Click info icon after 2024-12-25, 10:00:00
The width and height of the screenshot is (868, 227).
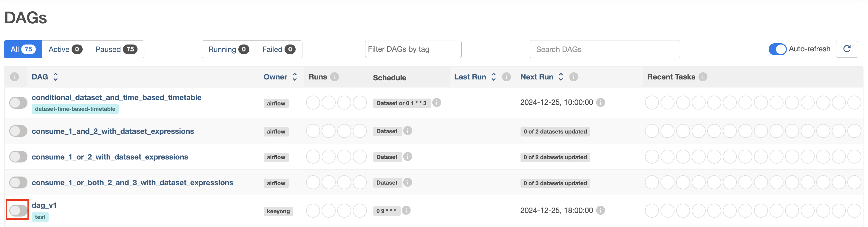click(x=600, y=102)
